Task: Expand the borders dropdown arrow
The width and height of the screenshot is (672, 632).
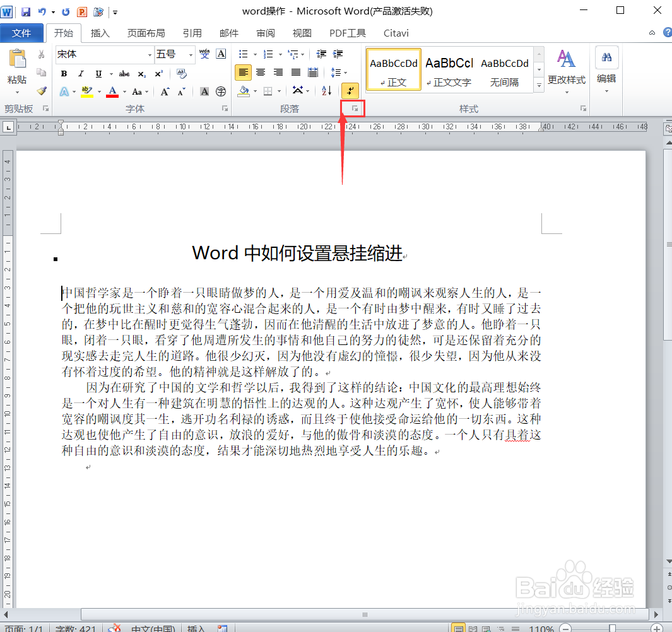Action: pyautogui.click(x=279, y=91)
